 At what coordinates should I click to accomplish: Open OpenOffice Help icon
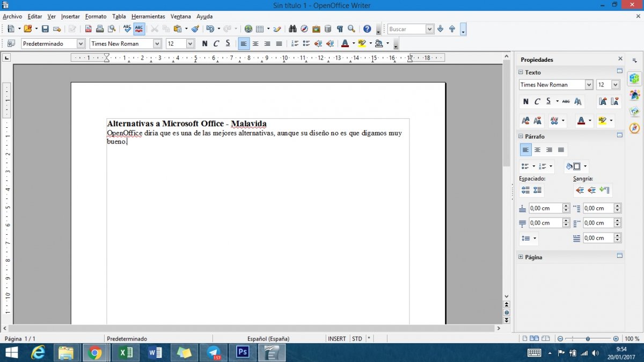tap(367, 29)
